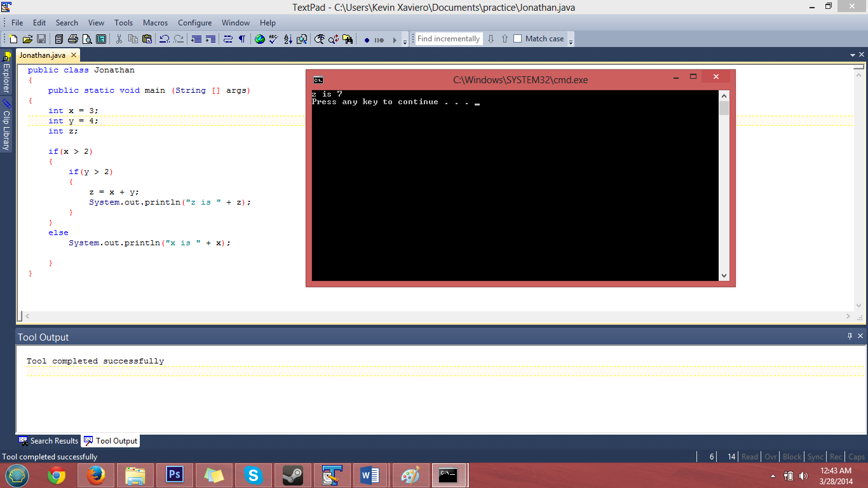
Task: Toggle visible paragraph marks icon
Action: pos(242,39)
